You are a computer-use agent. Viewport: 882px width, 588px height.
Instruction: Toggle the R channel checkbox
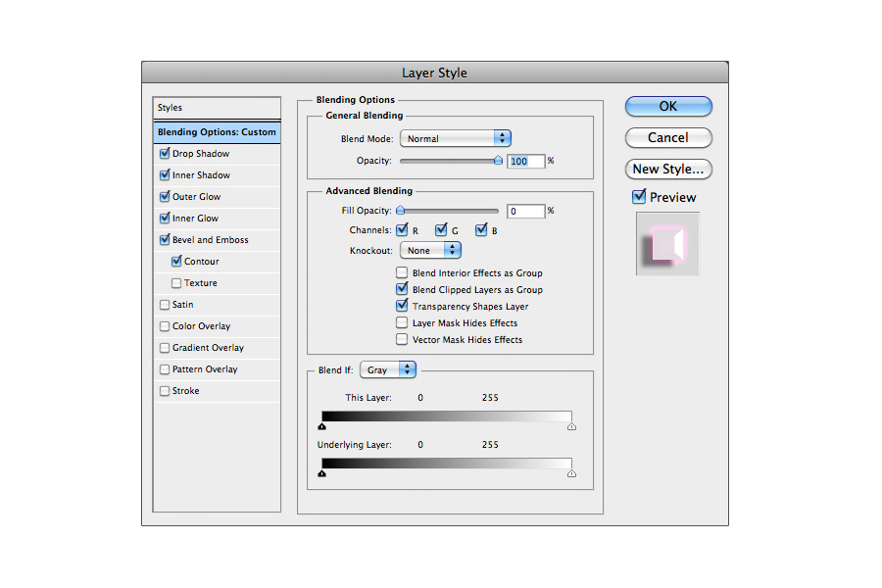click(x=402, y=229)
